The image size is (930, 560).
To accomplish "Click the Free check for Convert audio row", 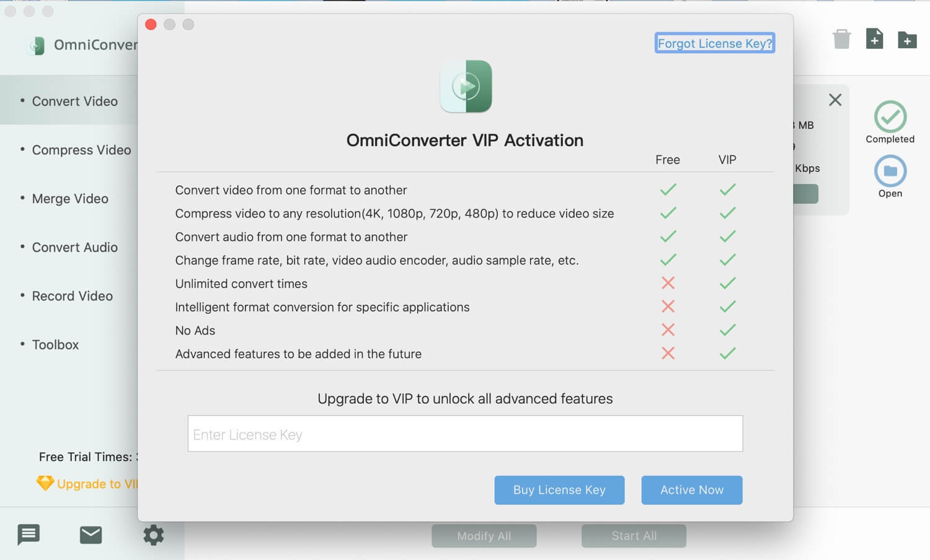I will 668,236.
